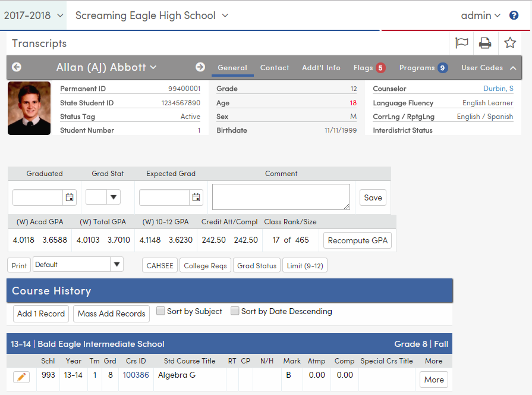Open the help question mark icon
Screen dimensions: 532x395
(x=514, y=15)
